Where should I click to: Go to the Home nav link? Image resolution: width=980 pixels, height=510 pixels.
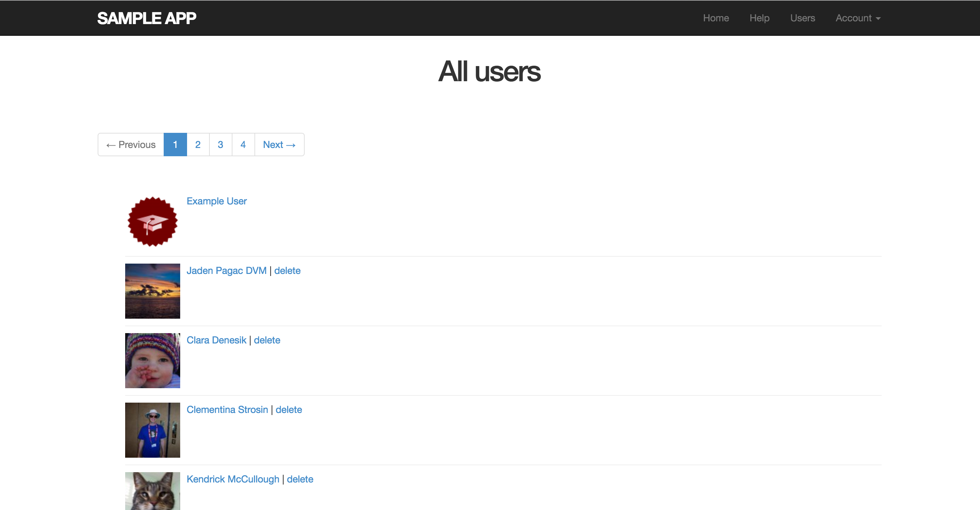tap(716, 18)
